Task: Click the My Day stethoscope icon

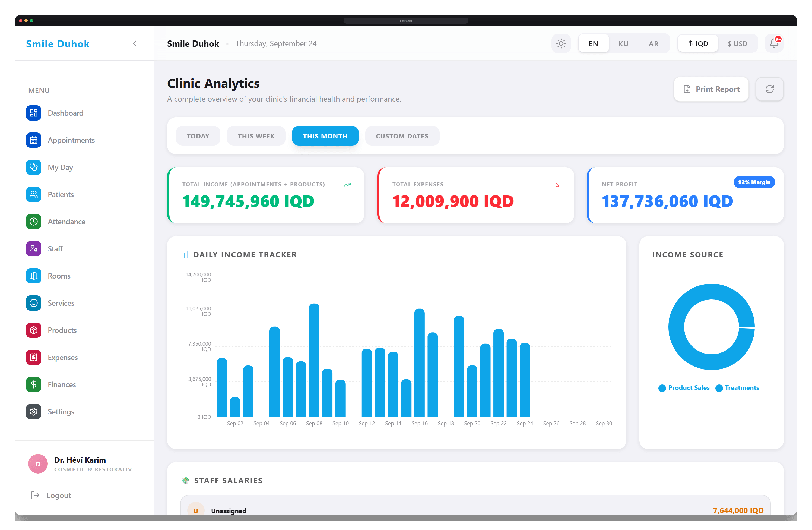Action: [x=33, y=167]
